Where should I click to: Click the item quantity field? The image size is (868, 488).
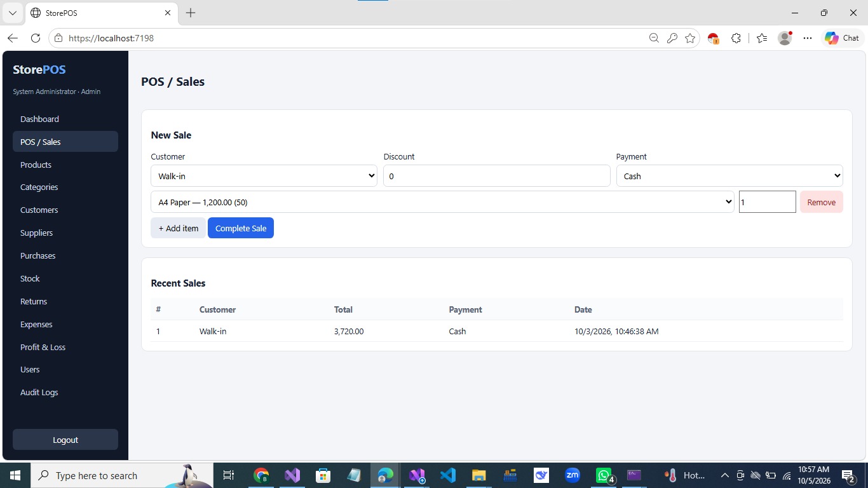tap(768, 202)
